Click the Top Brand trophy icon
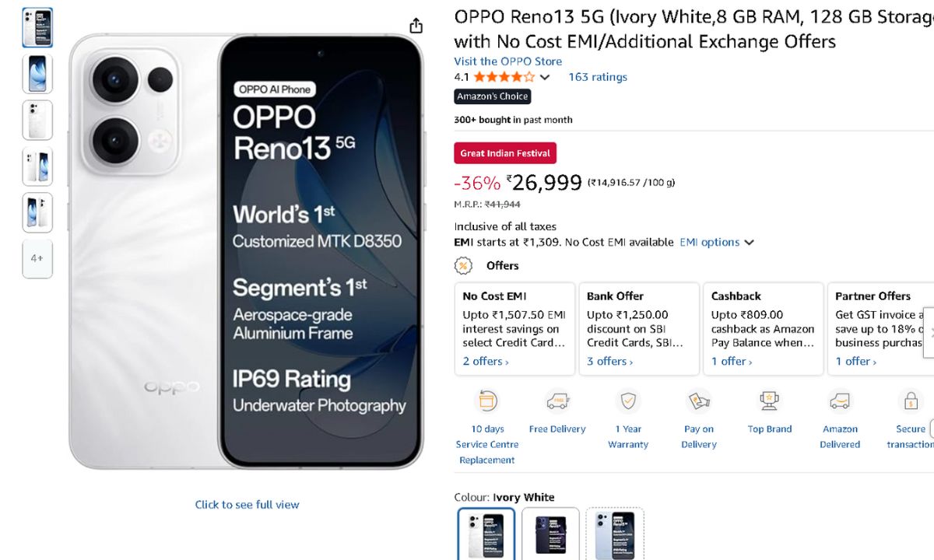 coord(769,401)
